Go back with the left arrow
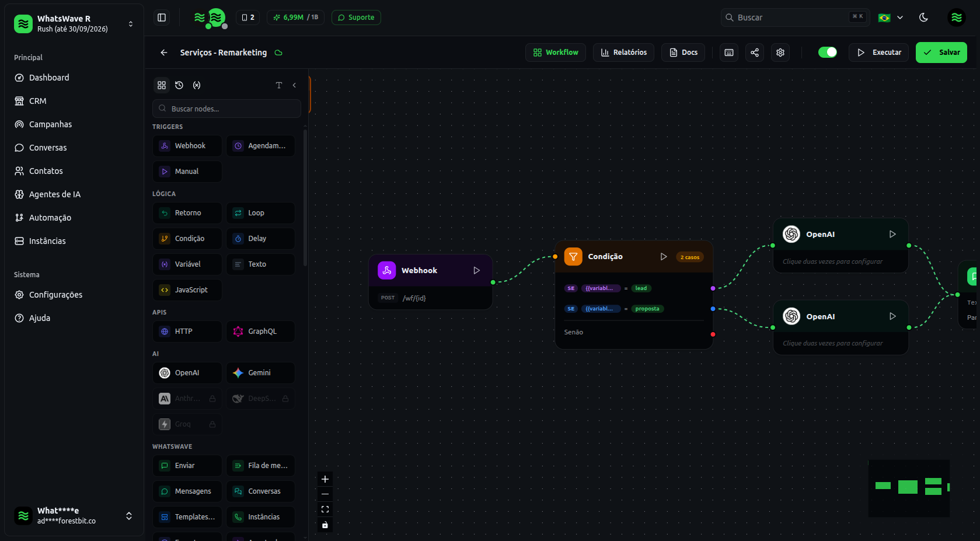Screen dimensions: 980x541 164,53
